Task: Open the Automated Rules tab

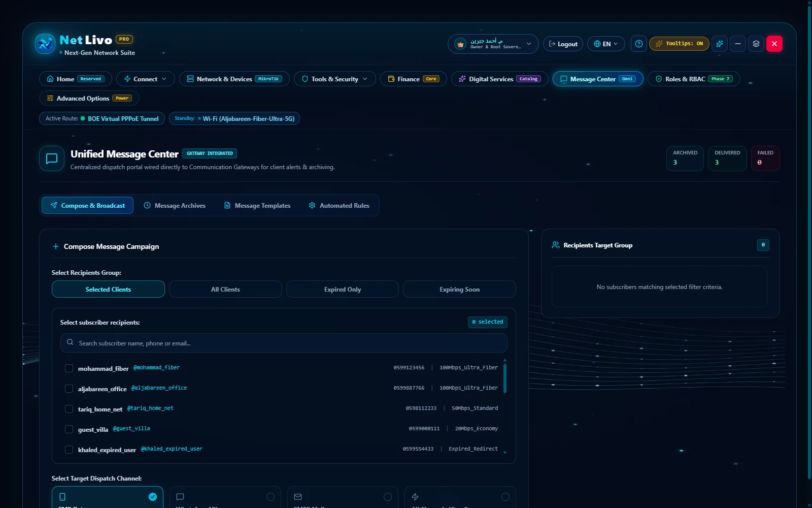Action: (x=339, y=205)
